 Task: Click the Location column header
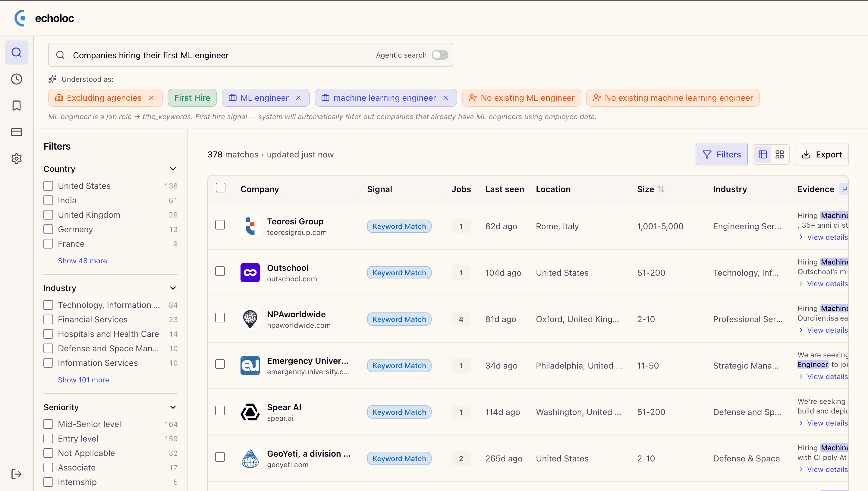(553, 189)
